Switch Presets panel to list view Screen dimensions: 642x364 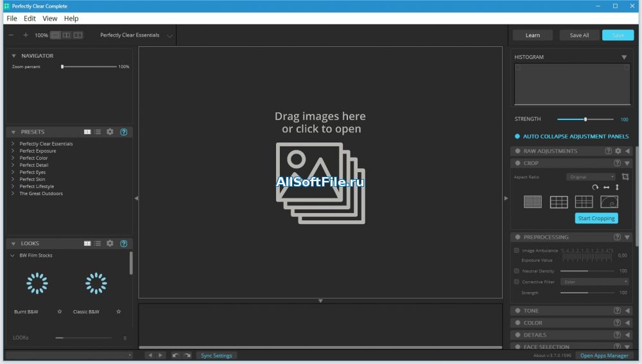(98, 132)
